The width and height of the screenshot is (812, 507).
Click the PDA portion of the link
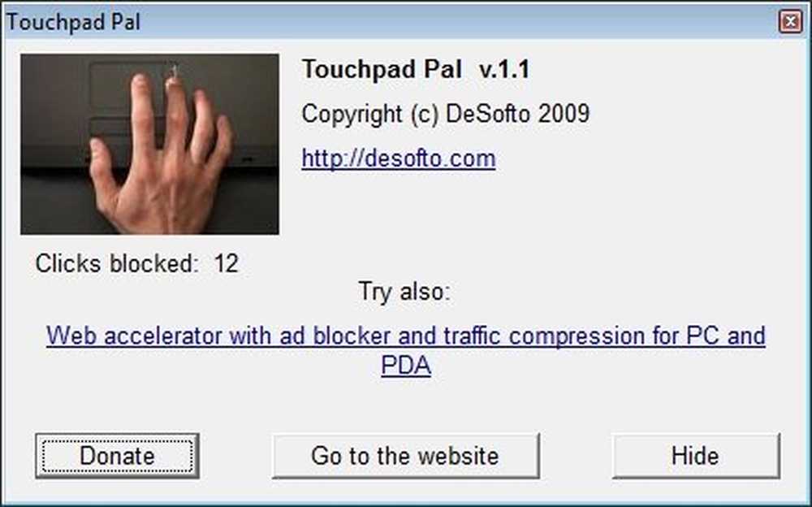point(405,365)
